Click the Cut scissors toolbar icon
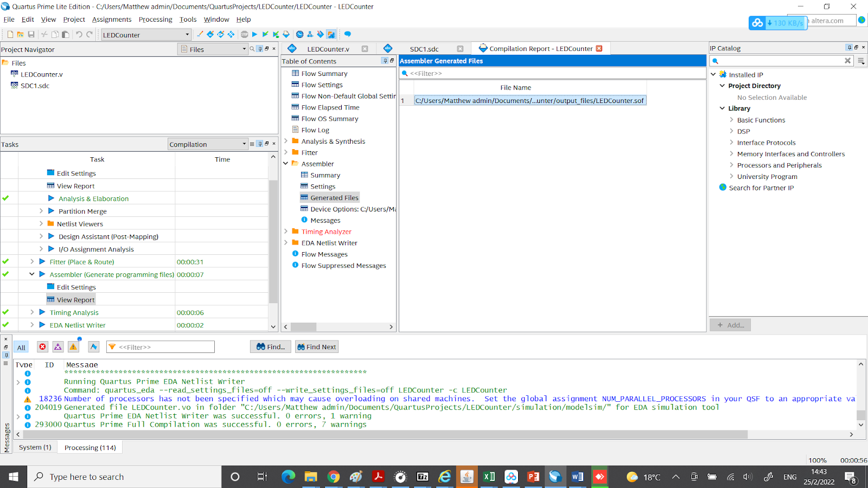Viewport: 868px width, 488px height. (44, 34)
